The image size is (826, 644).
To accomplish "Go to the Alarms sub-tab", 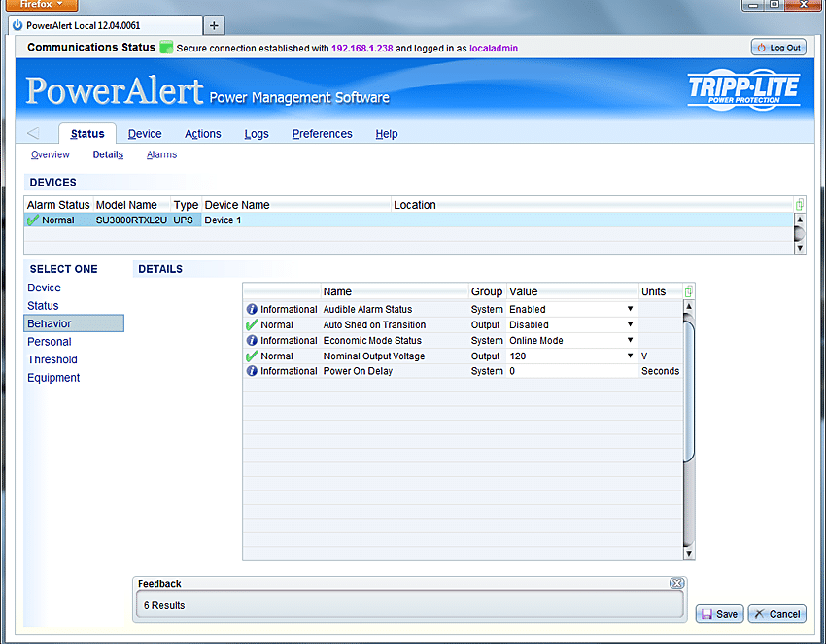I will [x=161, y=154].
